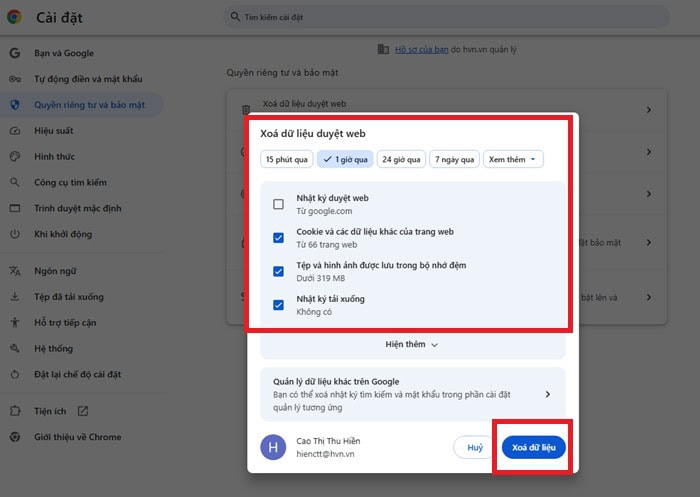
Task: Select the 15 phút qua time range
Action: point(287,159)
